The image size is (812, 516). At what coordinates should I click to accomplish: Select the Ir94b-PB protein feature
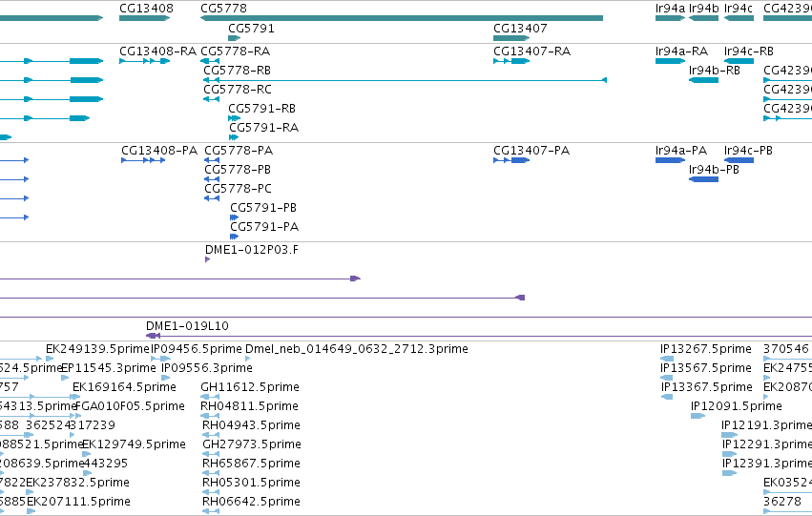point(703,179)
